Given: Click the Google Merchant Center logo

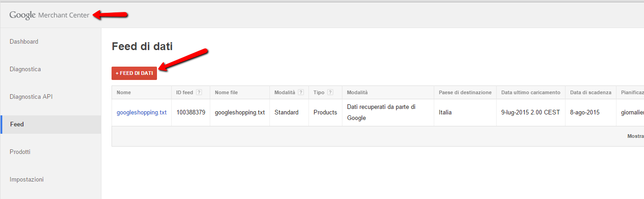Looking at the screenshot, I should [x=50, y=15].
